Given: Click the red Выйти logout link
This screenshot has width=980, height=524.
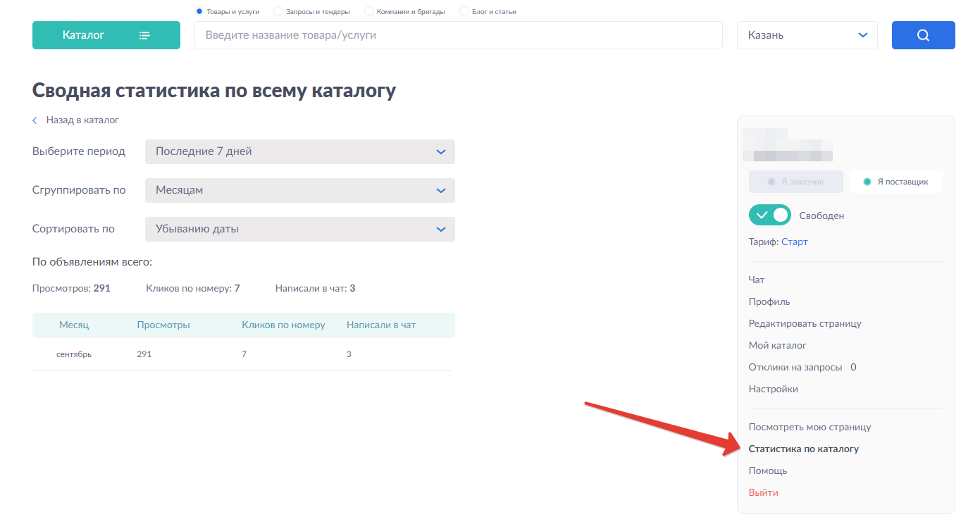Looking at the screenshot, I should (x=763, y=492).
